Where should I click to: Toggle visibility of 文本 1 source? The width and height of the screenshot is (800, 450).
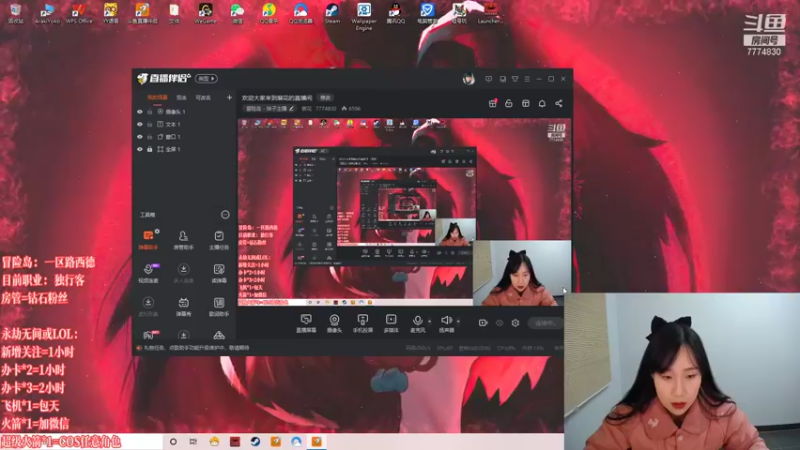pyautogui.click(x=139, y=124)
